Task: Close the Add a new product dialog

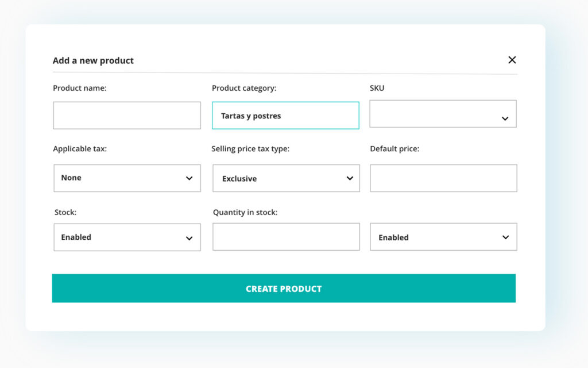Action: pyautogui.click(x=512, y=60)
